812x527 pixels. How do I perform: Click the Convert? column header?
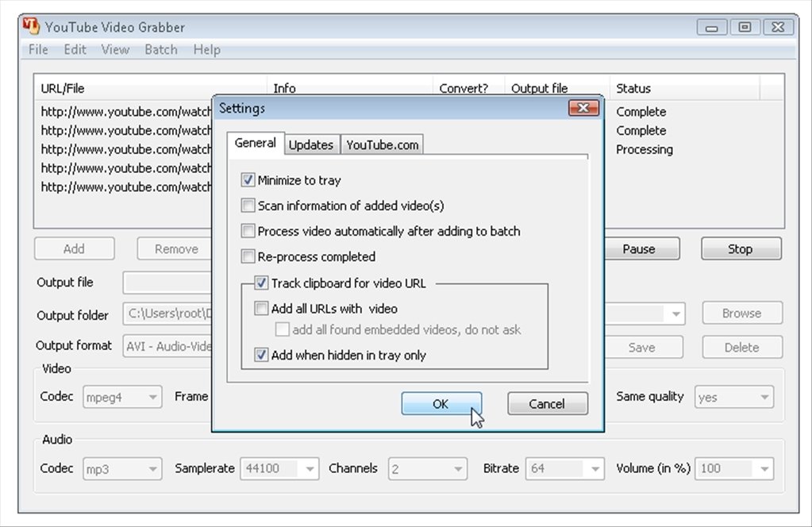pos(468,88)
